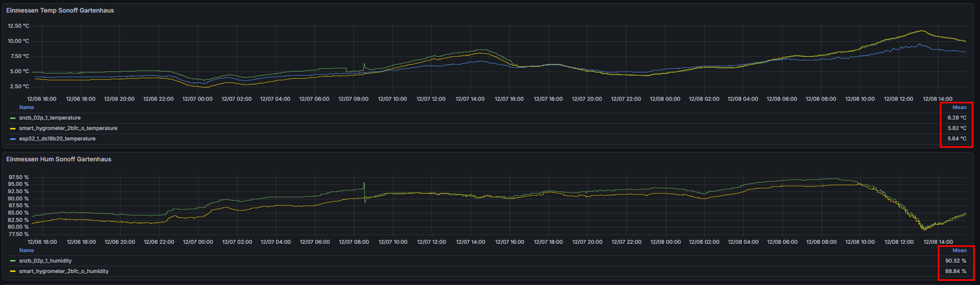Toggle snzb_02p_1_humidity series visibility
Viewport: 980px width, 285px height.
point(45,261)
